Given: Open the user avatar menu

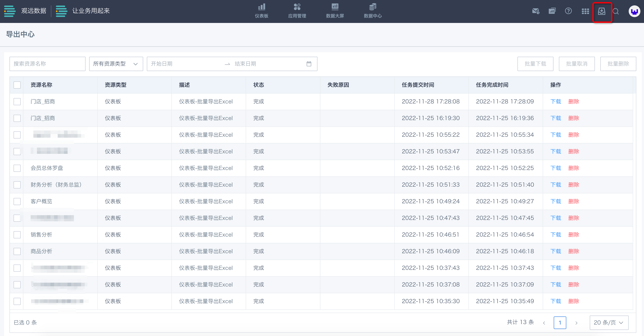Looking at the screenshot, I should [x=635, y=11].
